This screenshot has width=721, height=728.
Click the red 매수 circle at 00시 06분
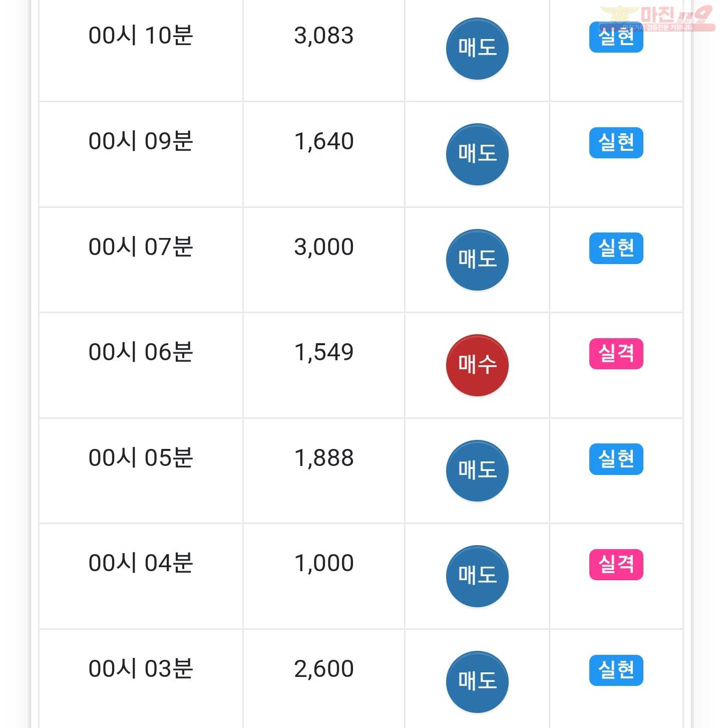coord(477,365)
